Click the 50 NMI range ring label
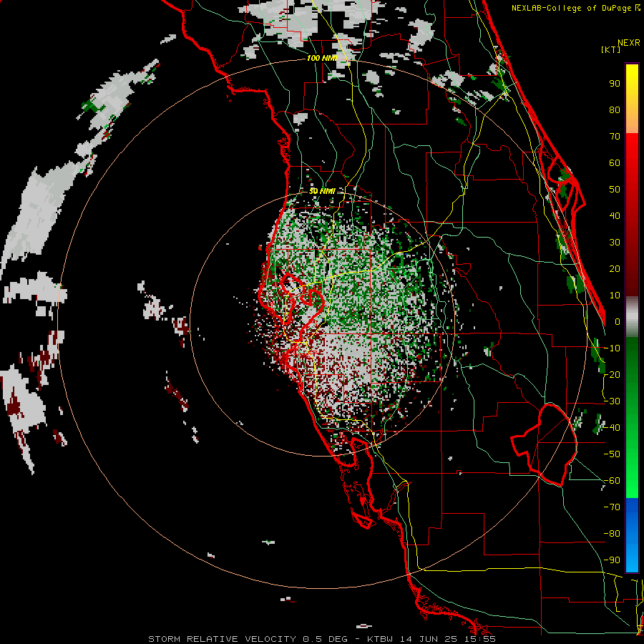 (322, 191)
